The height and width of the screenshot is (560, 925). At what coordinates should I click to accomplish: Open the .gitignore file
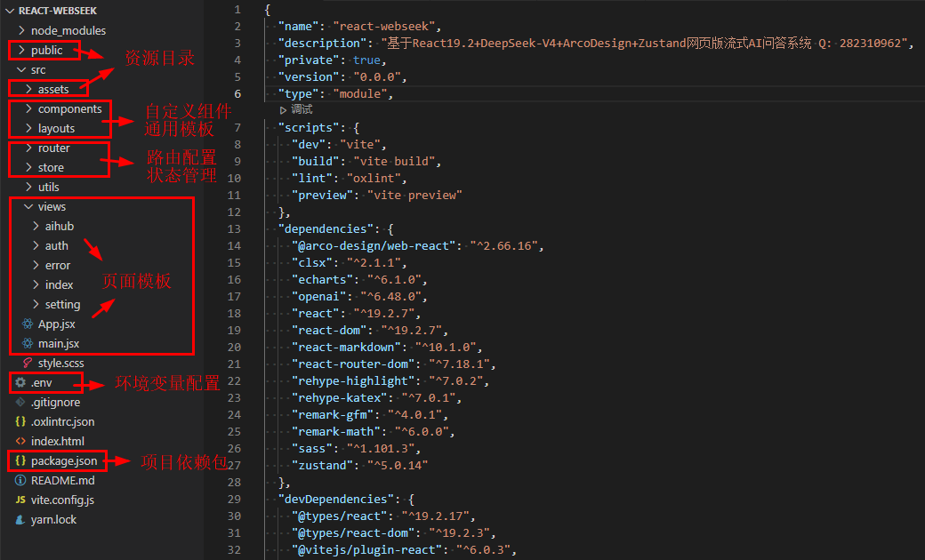[55, 402]
